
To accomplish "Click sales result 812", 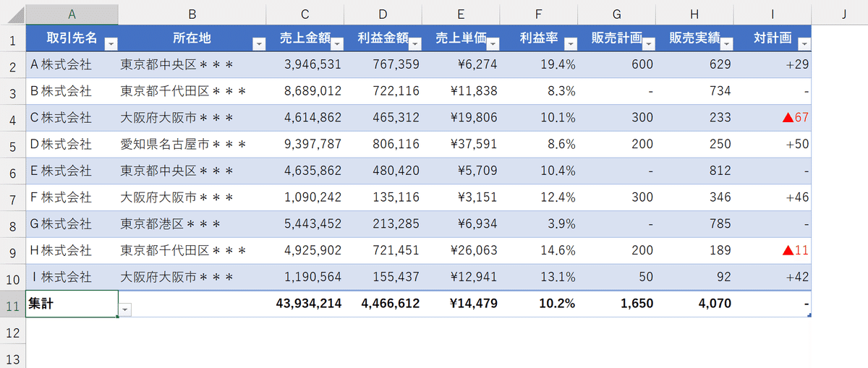I will click(x=694, y=171).
